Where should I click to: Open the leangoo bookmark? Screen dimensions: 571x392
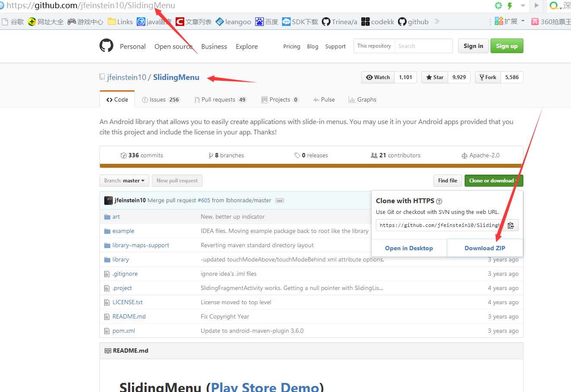[233, 22]
